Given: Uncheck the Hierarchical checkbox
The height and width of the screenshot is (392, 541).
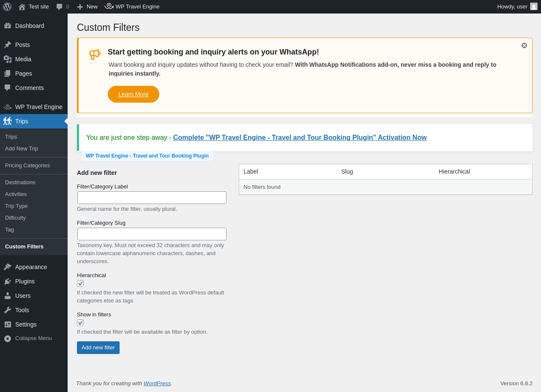Looking at the screenshot, I should (80, 283).
